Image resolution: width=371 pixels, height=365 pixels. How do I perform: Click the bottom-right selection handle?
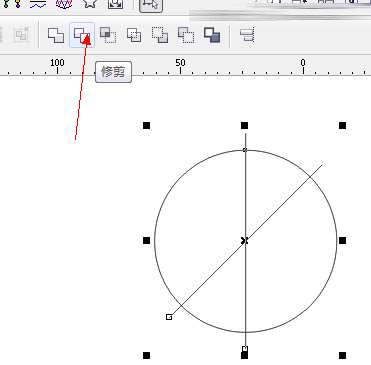342,356
